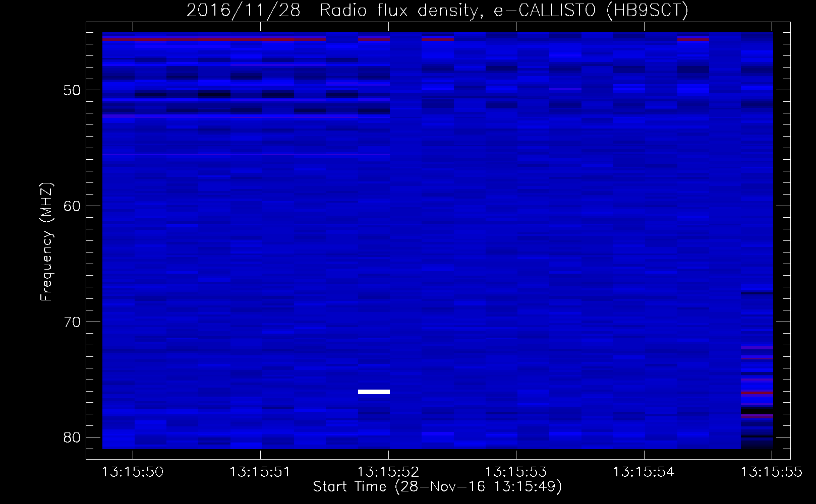
Task: Click the 13:15:50 time tick label
Action: pos(133,472)
